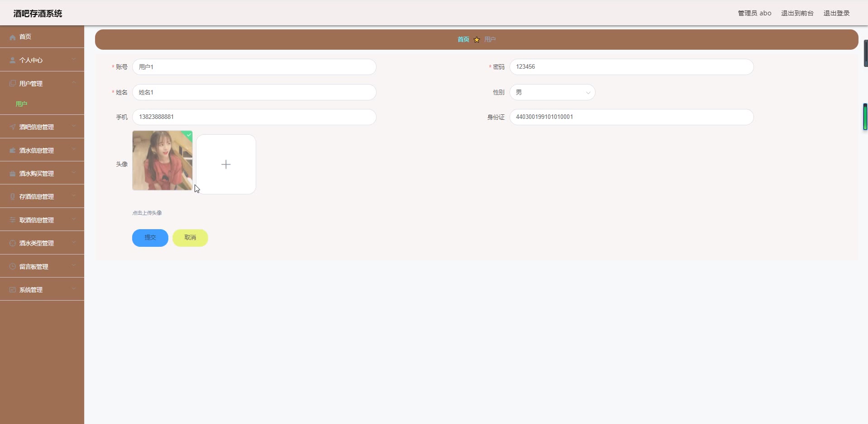Click 退出登录 in the header
The width and height of the screenshot is (868, 424).
(836, 13)
